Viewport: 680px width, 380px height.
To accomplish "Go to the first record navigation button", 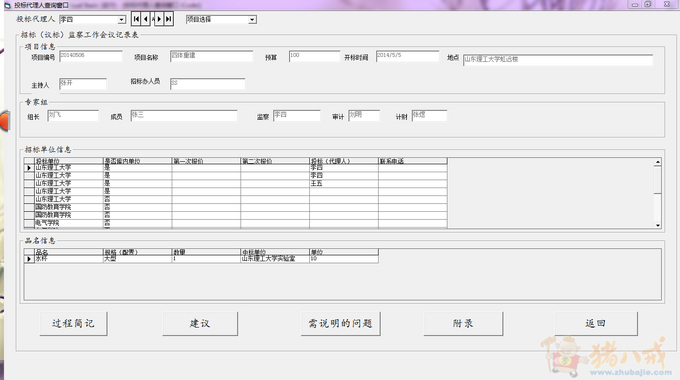I will point(136,19).
